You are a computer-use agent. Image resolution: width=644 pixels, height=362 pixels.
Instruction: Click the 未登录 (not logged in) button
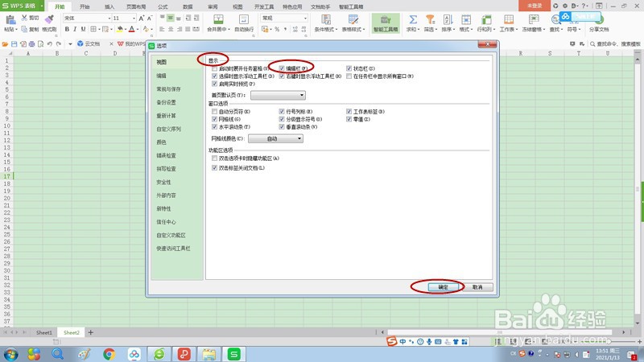point(535,6)
